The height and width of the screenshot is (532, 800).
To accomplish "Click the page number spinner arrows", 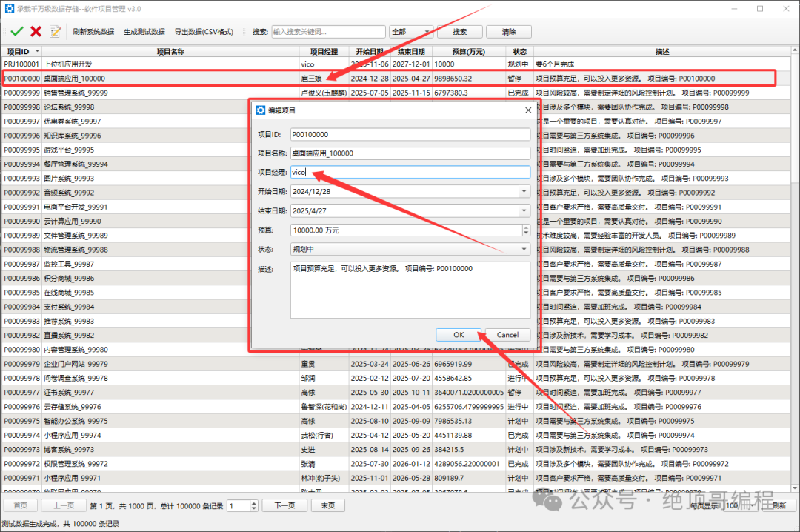I will tap(254, 505).
